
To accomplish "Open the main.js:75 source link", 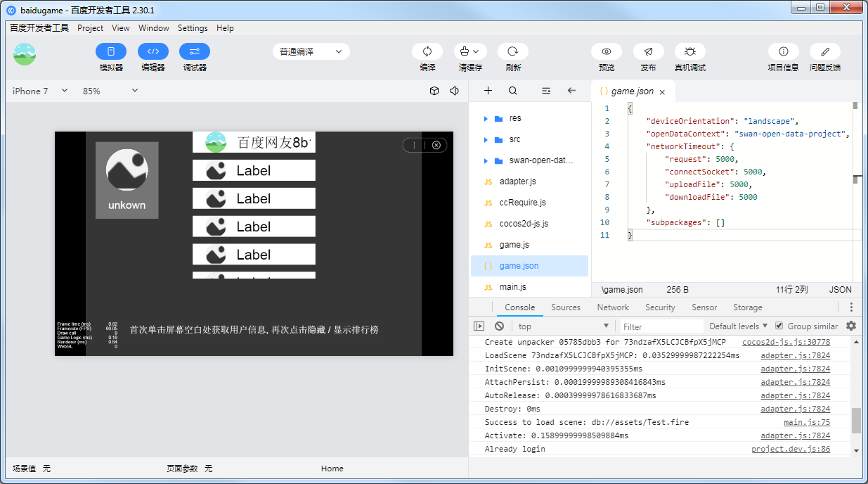I will [807, 422].
